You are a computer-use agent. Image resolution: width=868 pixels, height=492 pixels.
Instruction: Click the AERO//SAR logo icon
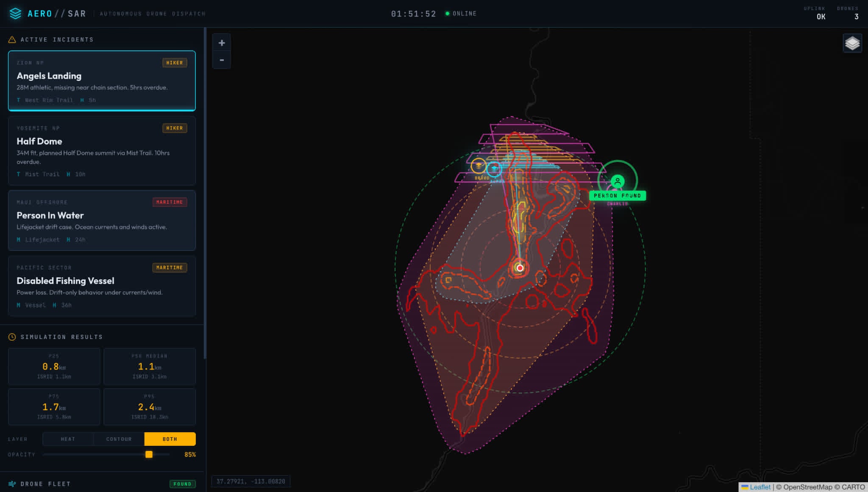tap(16, 14)
